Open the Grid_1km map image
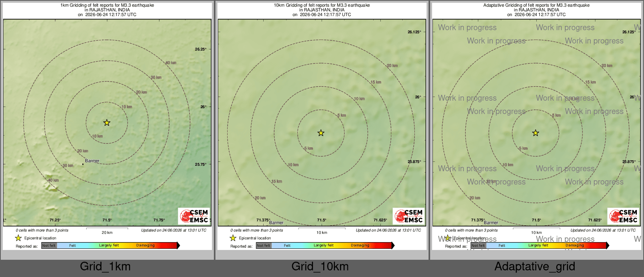Screen dimensions: 644x277 (x=107, y=126)
